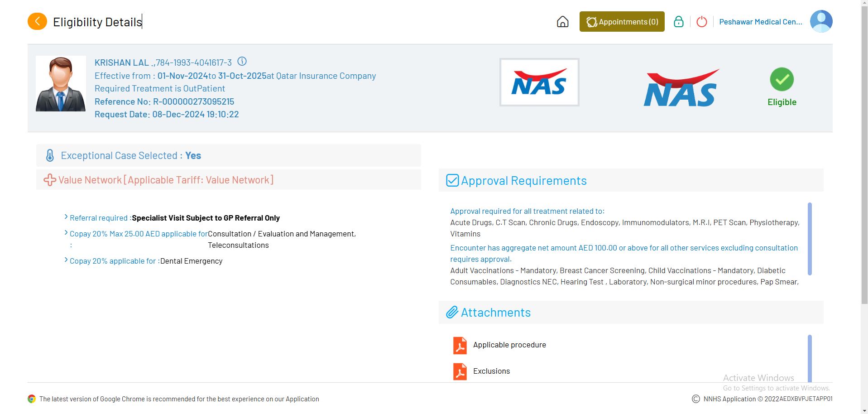The height and width of the screenshot is (414, 868).
Task: Click the Exclusions attachment link
Action: tap(491, 371)
